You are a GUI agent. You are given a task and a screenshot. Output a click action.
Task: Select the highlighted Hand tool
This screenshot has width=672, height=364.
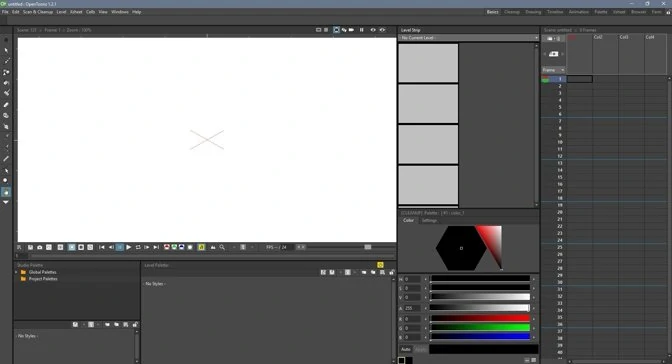(6, 192)
